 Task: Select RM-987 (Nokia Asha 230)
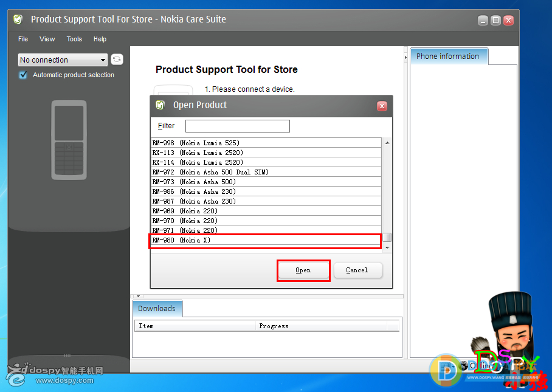click(266, 201)
